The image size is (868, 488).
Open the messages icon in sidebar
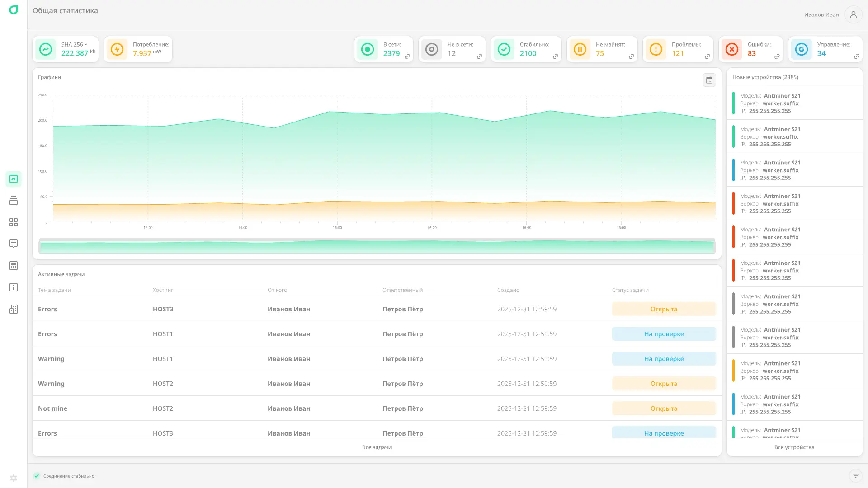[x=14, y=244]
